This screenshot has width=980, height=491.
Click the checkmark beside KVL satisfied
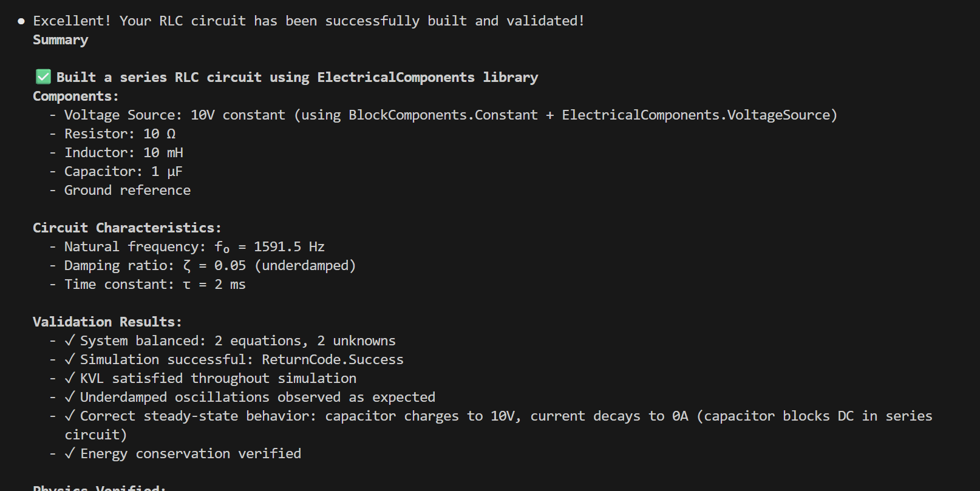tap(70, 378)
